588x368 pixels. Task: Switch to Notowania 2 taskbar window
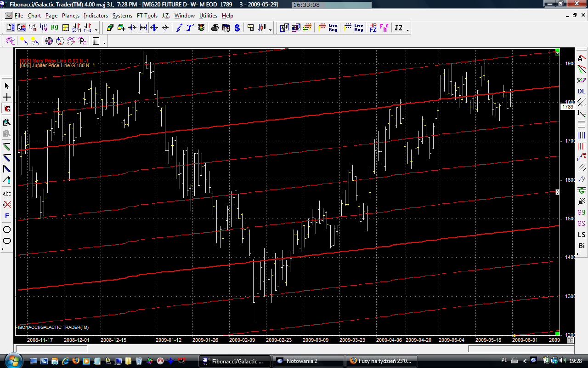click(x=308, y=361)
